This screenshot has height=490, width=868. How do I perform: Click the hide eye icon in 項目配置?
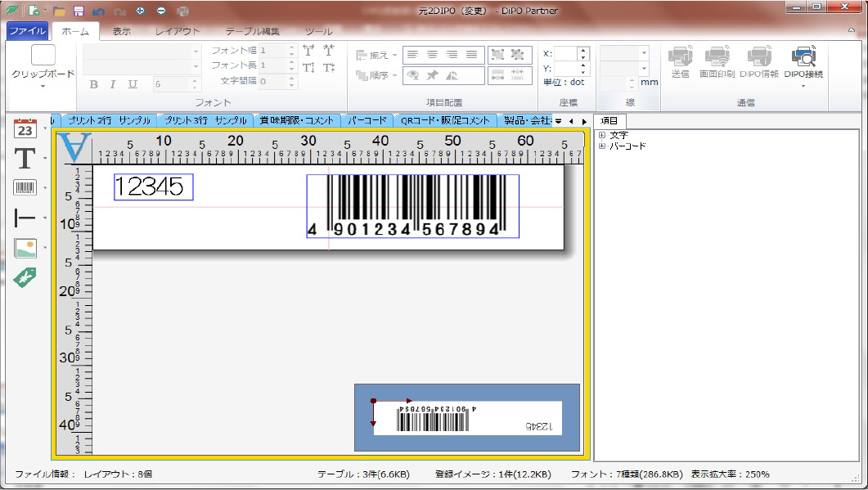[412, 75]
